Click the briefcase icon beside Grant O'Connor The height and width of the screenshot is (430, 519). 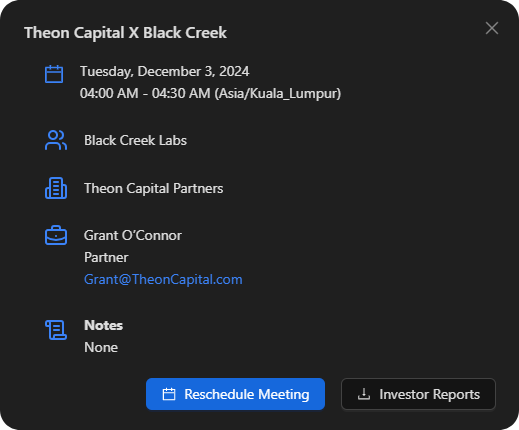tap(56, 235)
